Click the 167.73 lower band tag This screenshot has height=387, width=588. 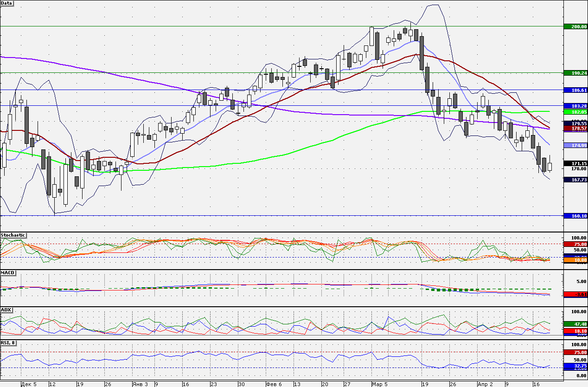click(x=575, y=180)
